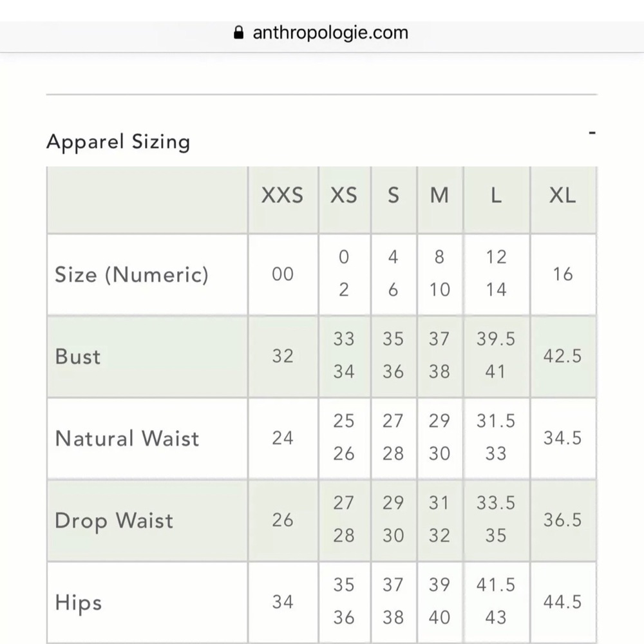Click the Drop Waist row label

(x=114, y=521)
